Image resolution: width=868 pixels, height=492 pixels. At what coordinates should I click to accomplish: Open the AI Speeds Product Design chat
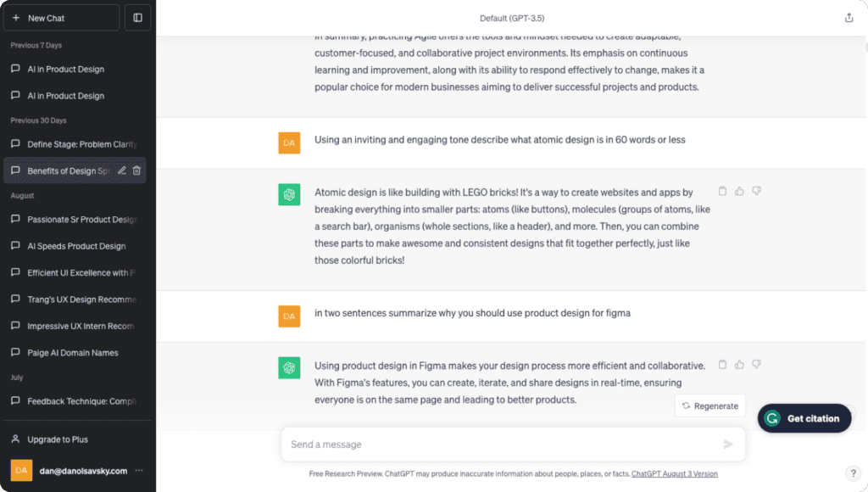click(x=76, y=246)
